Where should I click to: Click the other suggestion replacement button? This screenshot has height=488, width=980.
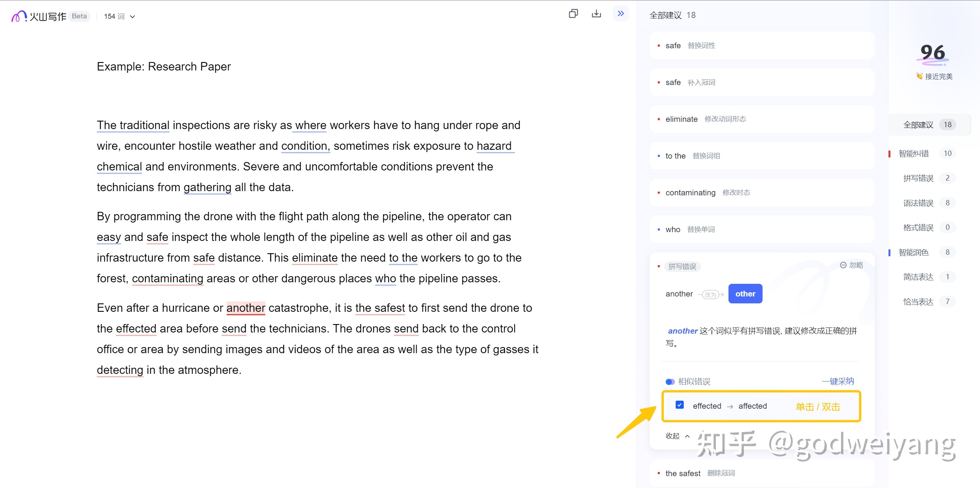[x=745, y=293]
